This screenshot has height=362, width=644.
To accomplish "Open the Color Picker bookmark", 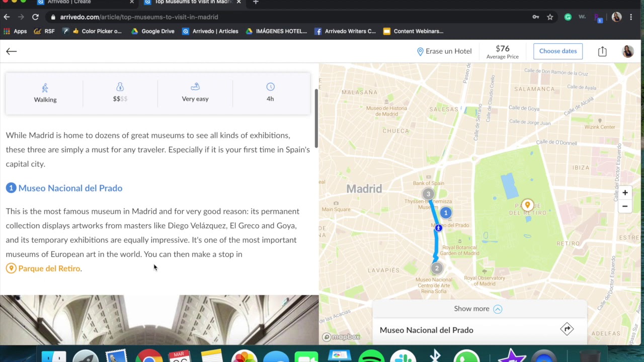I will coord(92,31).
